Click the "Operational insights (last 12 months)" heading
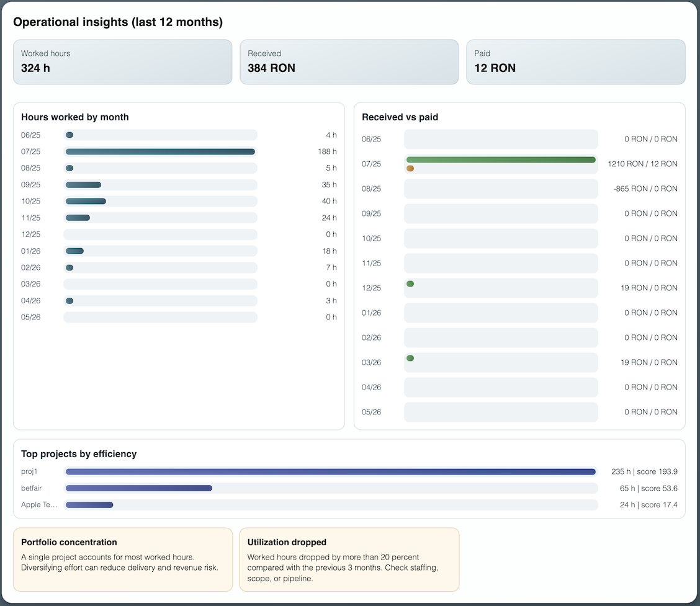 pyautogui.click(x=118, y=22)
